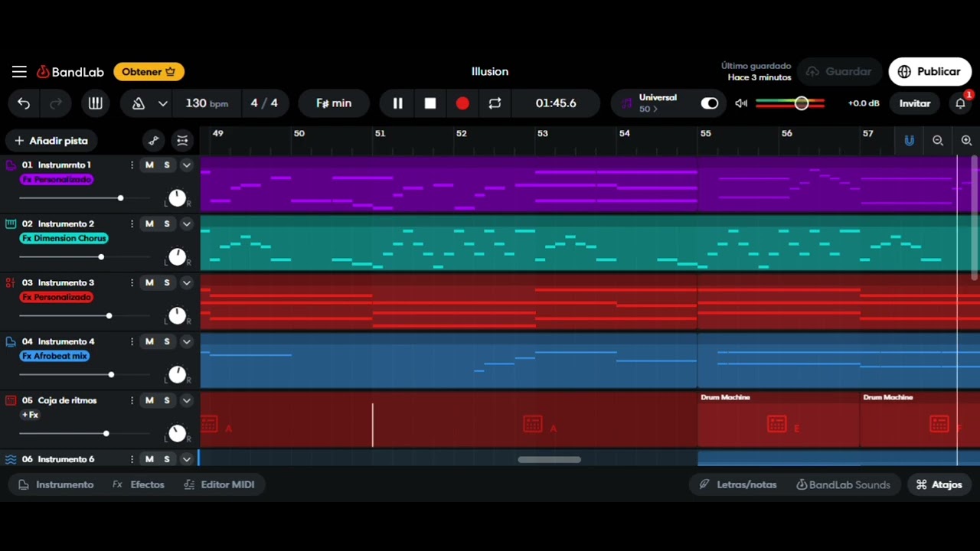Image resolution: width=980 pixels, height=551 pixels.
Task: Open options menu for track 05
Action: pyautogui.click(x=132, y=401)
